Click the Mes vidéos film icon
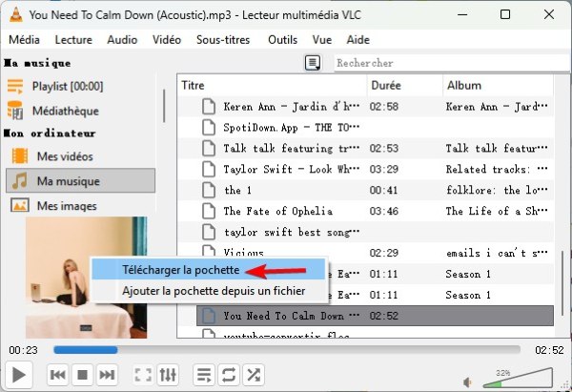Screen dimensions: 572x392 pos(20,156)
